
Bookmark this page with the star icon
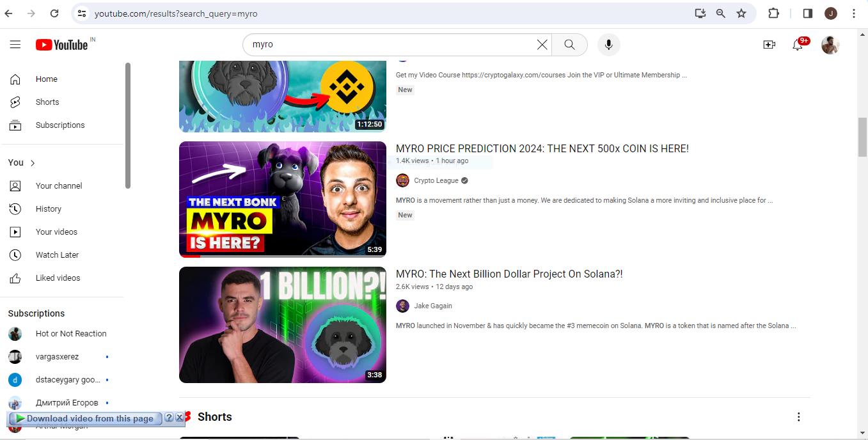[741, 13]
